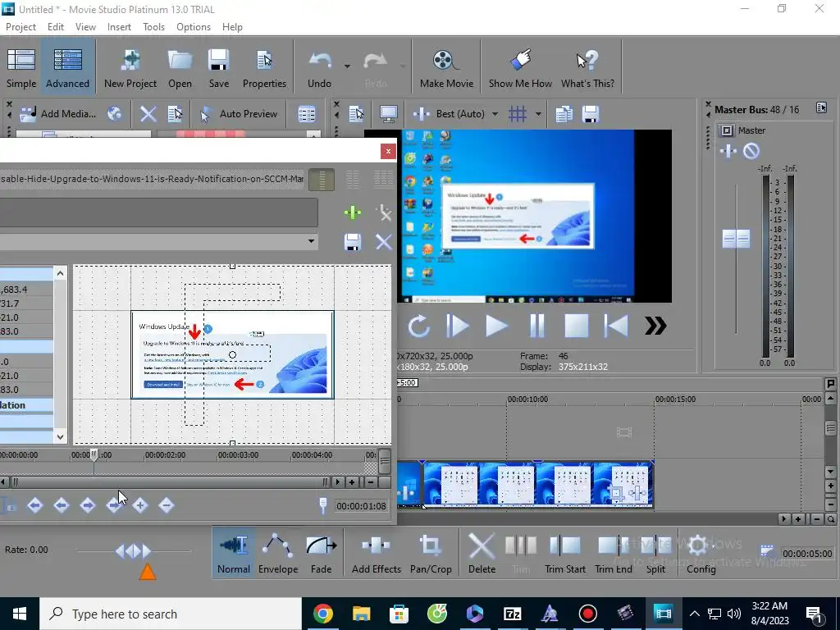Zoom in Pan/Crop keyframe timeline
Viewport: 840px width, 630px height.
352,482
